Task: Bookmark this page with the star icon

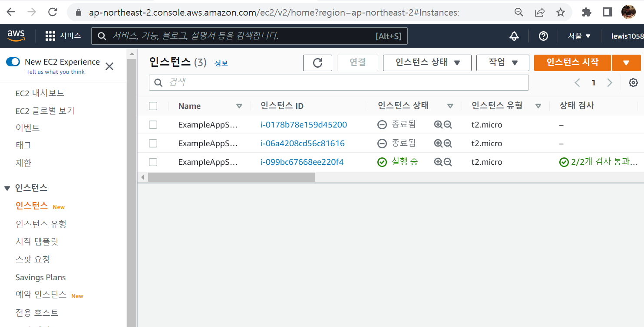Action: pos(561,12)
